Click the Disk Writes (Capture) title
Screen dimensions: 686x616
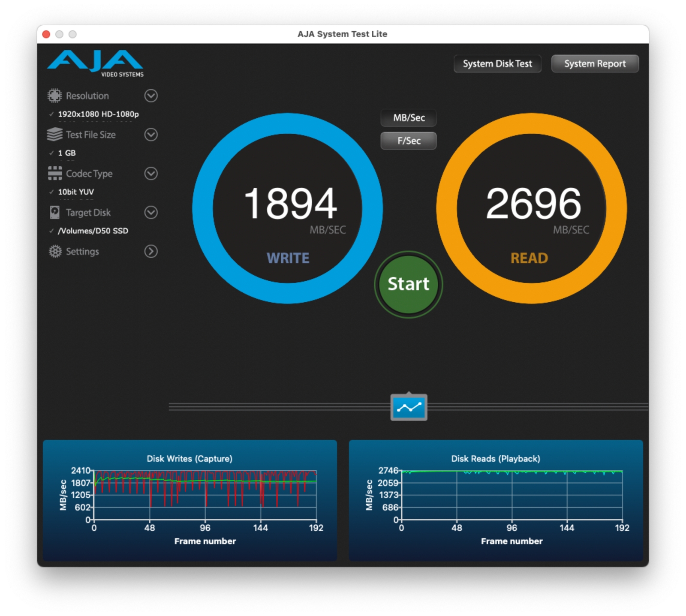click(190, 459)
